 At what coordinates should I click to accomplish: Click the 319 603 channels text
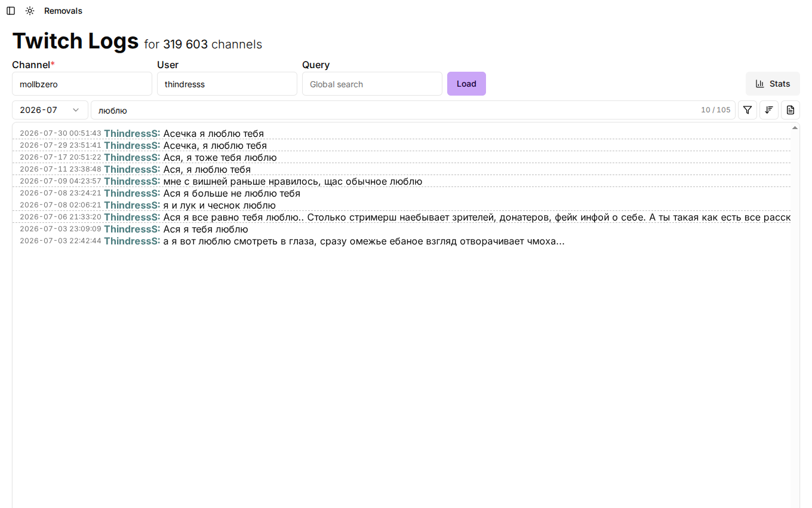coord(213,44)
